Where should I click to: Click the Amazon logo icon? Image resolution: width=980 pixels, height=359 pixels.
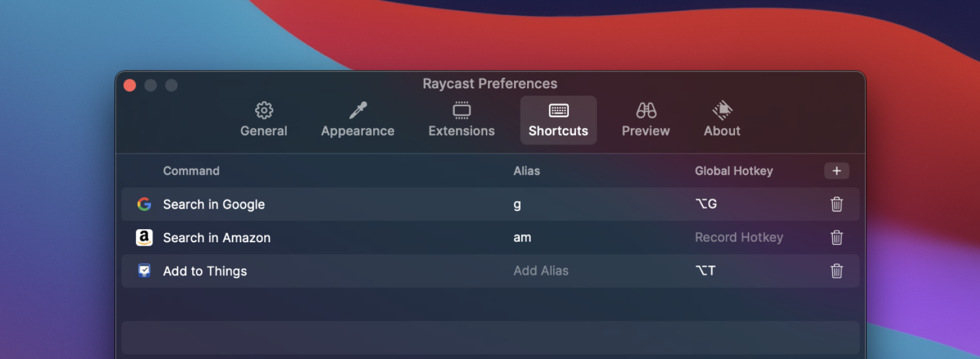click(144, 238)
